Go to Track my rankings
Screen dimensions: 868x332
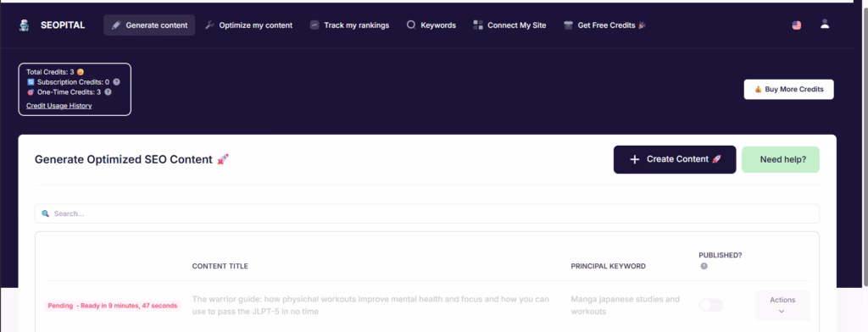349,25
